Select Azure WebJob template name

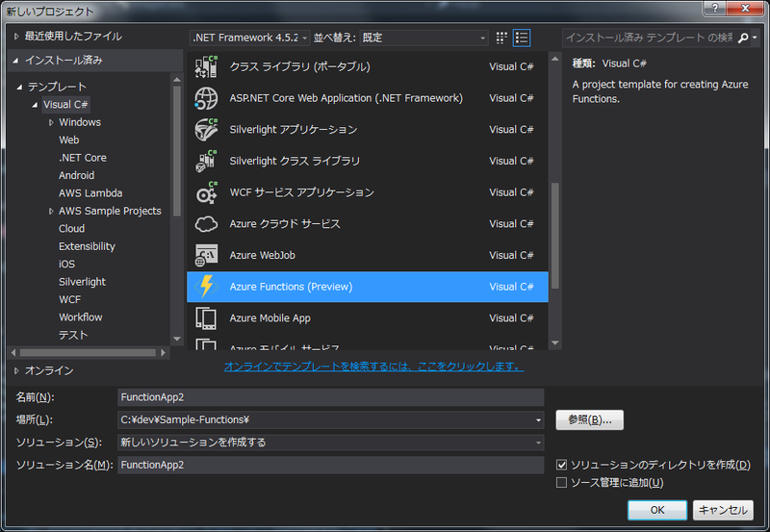click(x=262, y=255)
